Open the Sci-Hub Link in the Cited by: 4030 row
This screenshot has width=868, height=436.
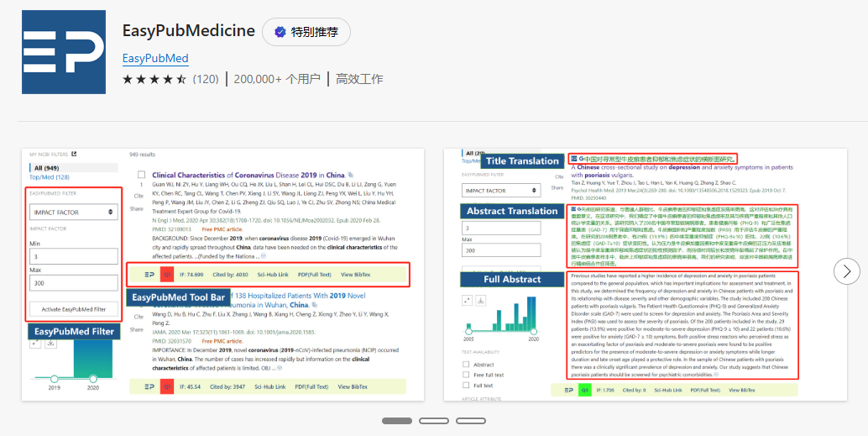273,274
